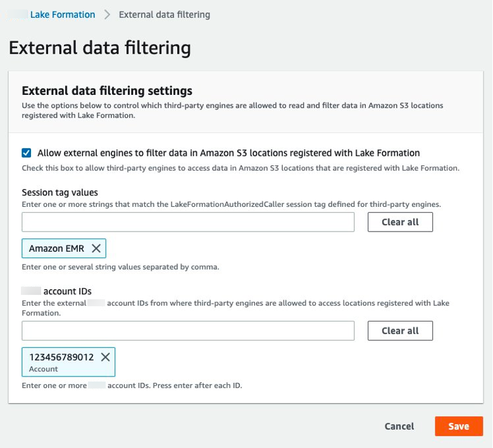Click the breadcrumb chevron separator
This screenshot has width=493, height=448.
coord(107,15)
